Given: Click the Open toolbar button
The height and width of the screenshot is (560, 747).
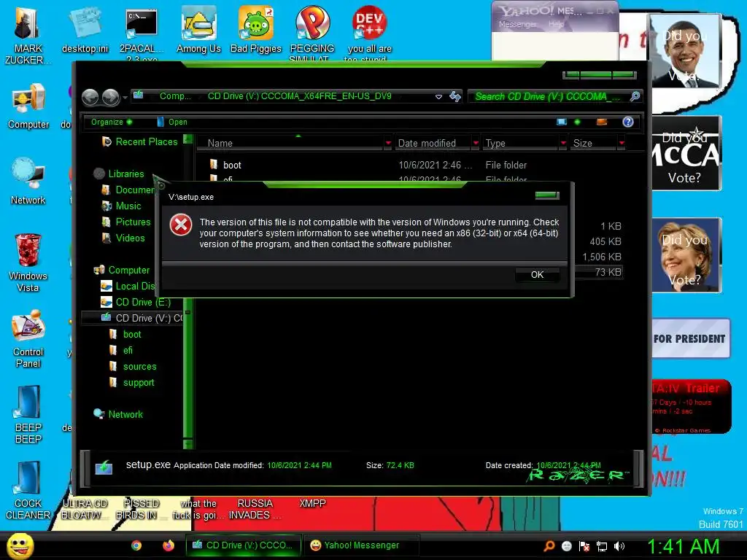Looking at the screenshot, I should [x=172, y=122].
